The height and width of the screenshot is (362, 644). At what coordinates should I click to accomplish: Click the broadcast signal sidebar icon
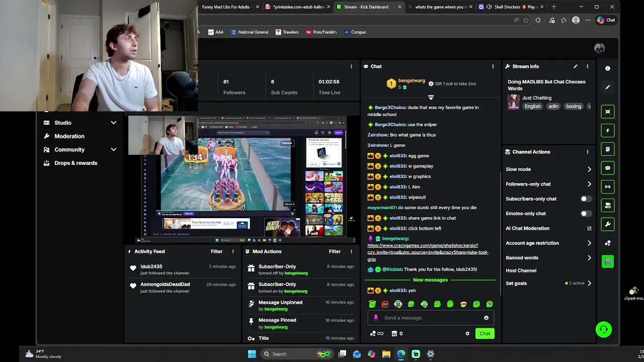click(607, 187)
